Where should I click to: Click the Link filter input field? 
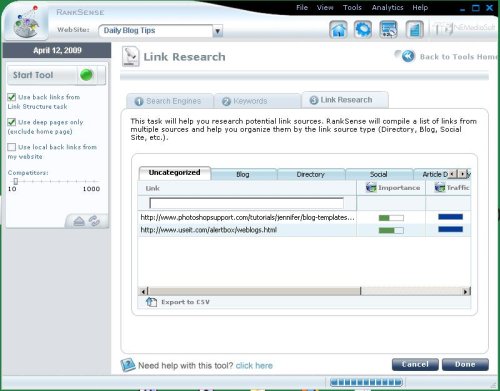(247, 203)
